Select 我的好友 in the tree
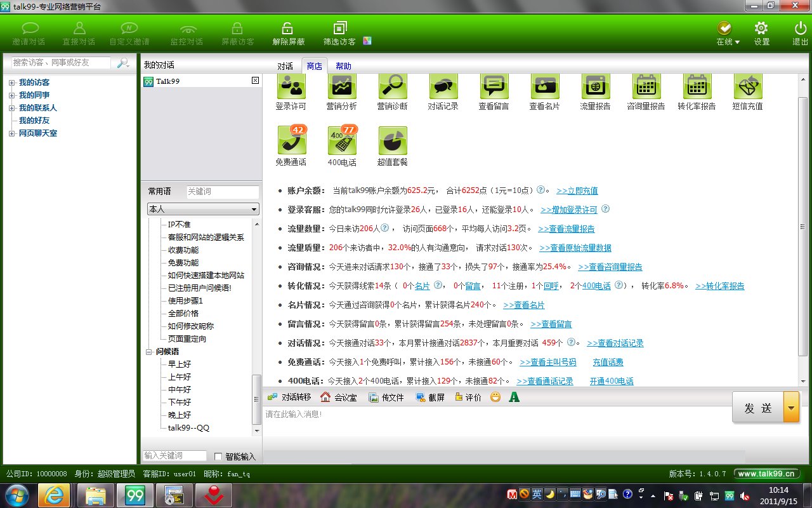 34,121
